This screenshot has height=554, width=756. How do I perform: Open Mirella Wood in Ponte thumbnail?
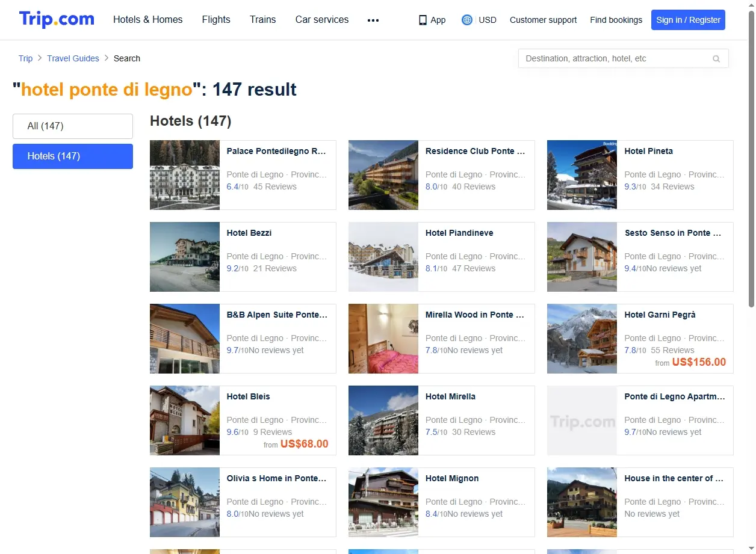tap(383, 339)
